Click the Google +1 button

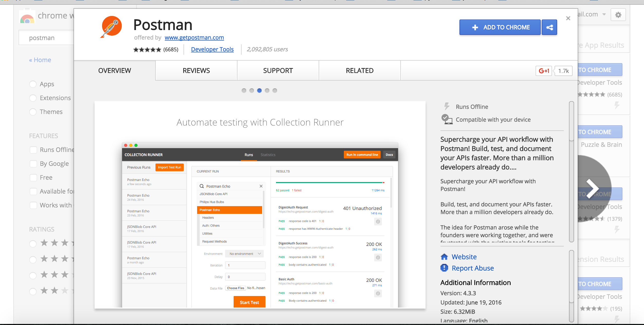(544, 71)
